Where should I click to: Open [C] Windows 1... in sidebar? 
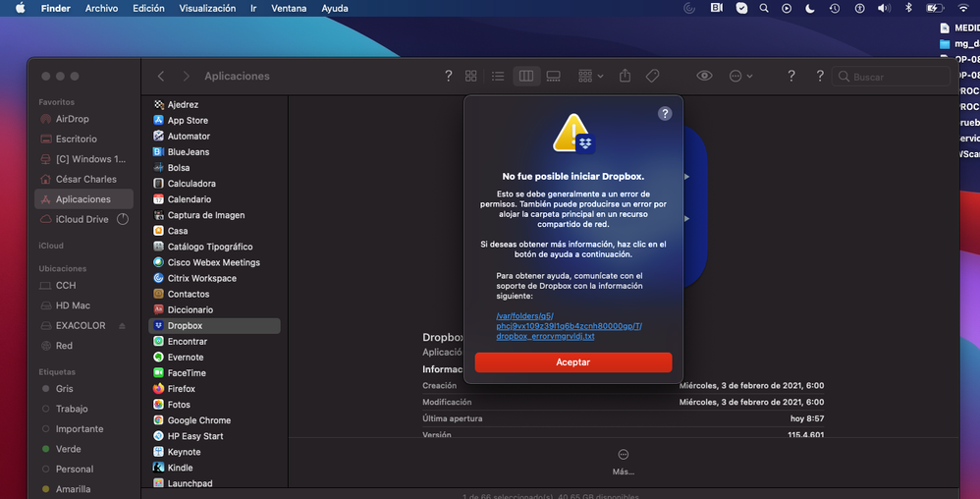pyautogui.click(x=83, y=159)
